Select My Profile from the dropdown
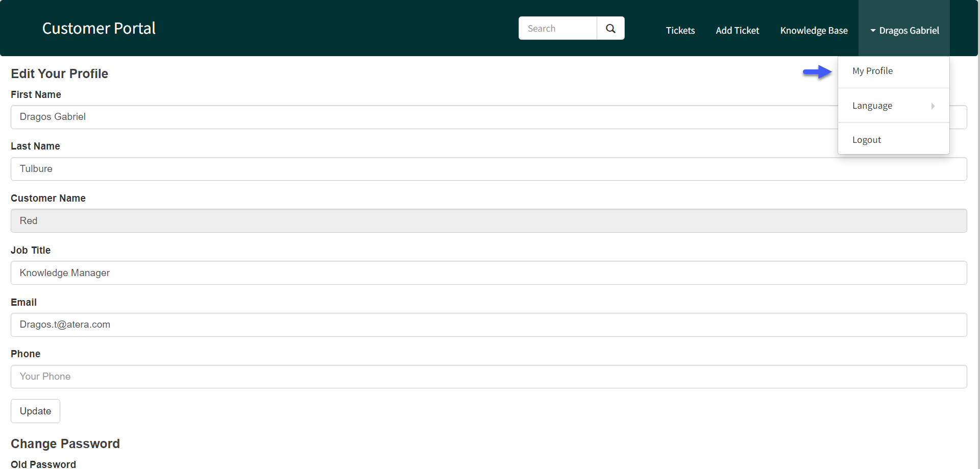 [872, 71]
